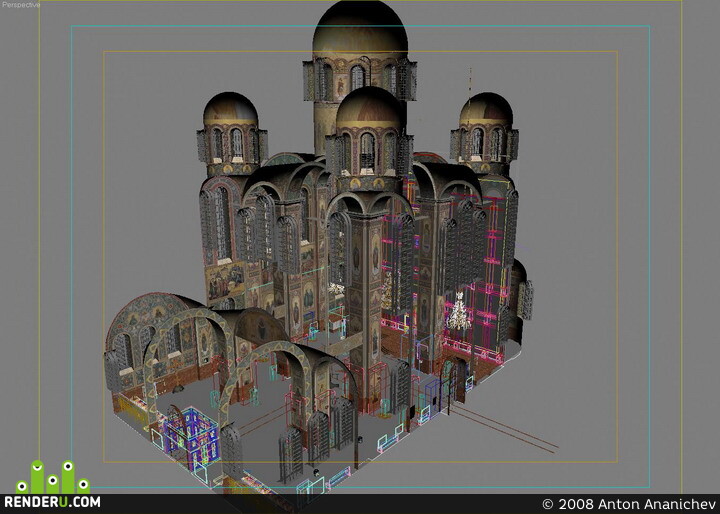Viewport: 720px width, 514px height.
Task: Select the small dome on the left tower
Action: [231, 109]
